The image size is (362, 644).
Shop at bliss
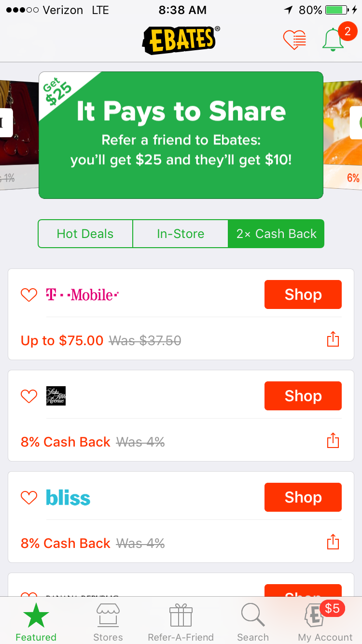303,497
